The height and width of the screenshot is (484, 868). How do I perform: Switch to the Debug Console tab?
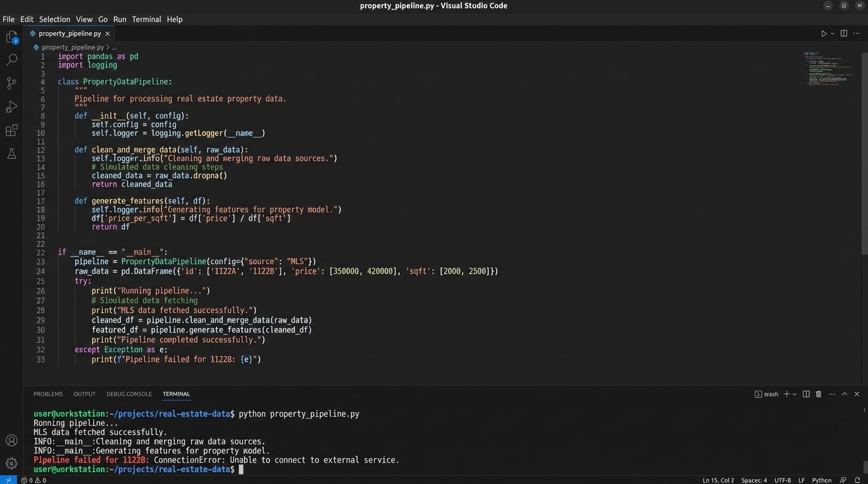coord(129,394)
